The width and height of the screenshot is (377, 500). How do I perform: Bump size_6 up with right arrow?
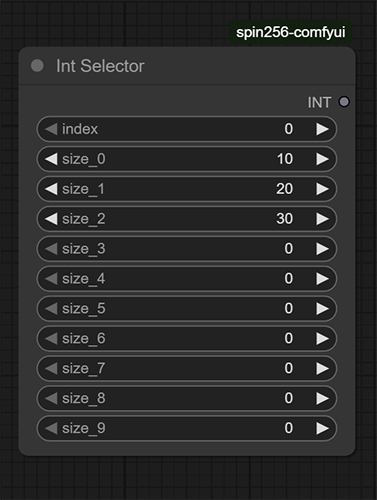pos(322,339)
